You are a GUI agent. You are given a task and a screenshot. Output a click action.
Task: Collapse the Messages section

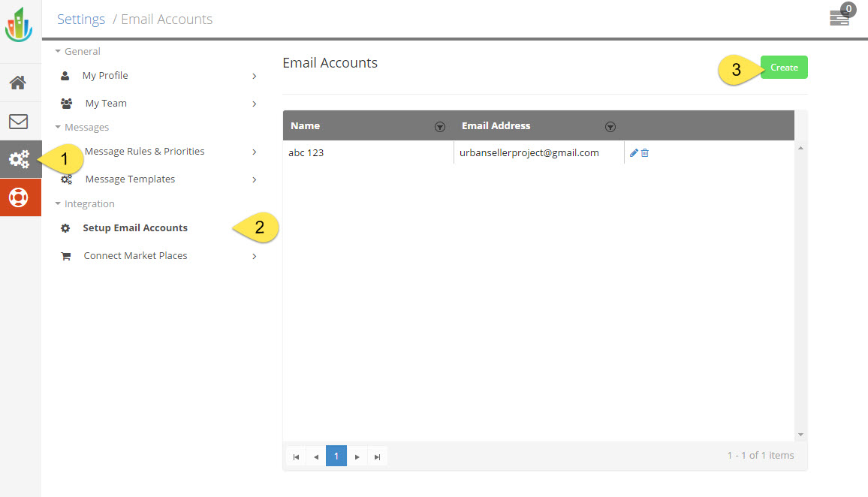pyautogui.click(x=81, y=127)
